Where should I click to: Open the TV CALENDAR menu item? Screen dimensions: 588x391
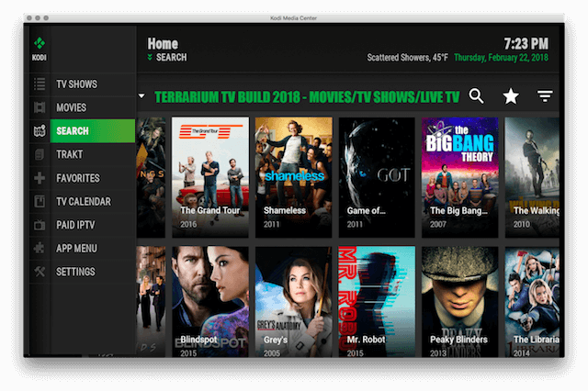point(92,202)
